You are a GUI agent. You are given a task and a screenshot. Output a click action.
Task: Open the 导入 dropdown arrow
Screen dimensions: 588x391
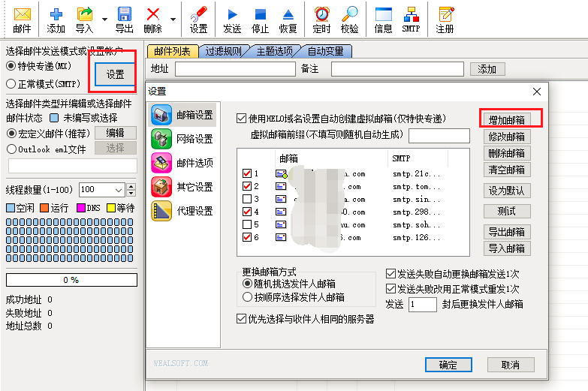pos(104,19)
